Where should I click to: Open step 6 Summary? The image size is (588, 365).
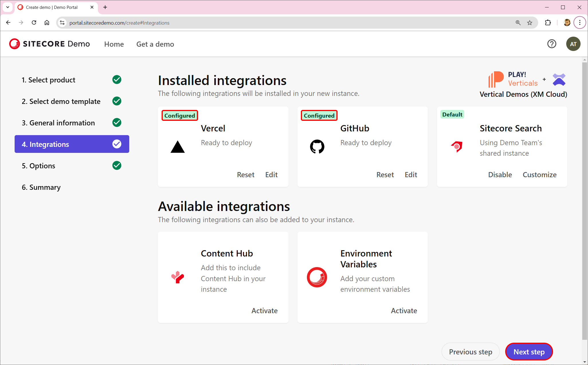pyautogui.click(x=41, y=187)
